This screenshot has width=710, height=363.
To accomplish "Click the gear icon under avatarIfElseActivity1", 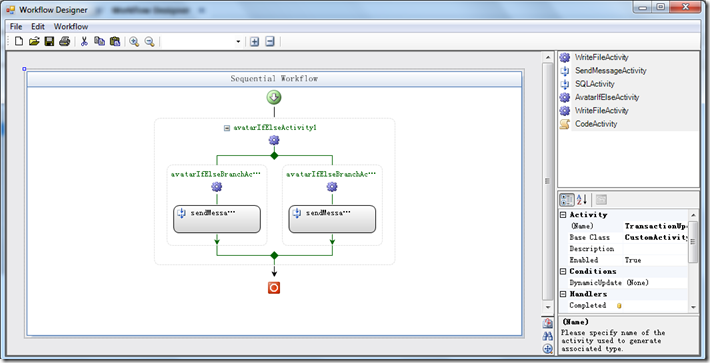I will [274, 140].
